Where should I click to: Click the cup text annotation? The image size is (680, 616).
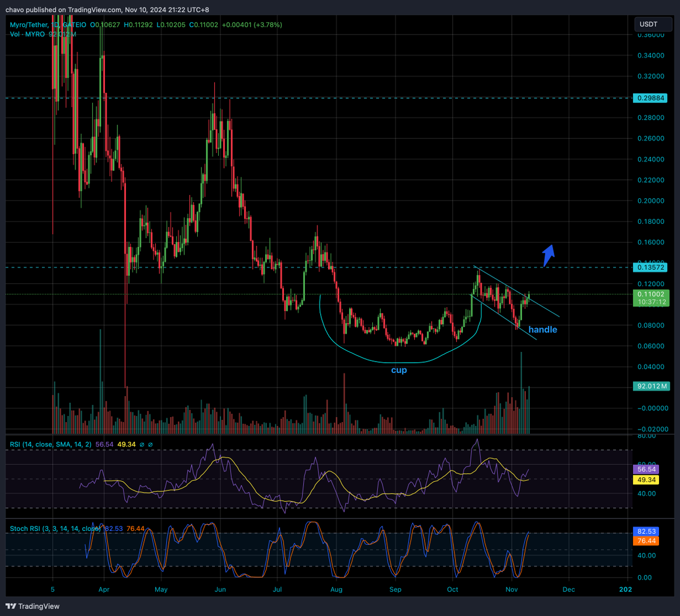pyautogui.click(x=399, y=370)
